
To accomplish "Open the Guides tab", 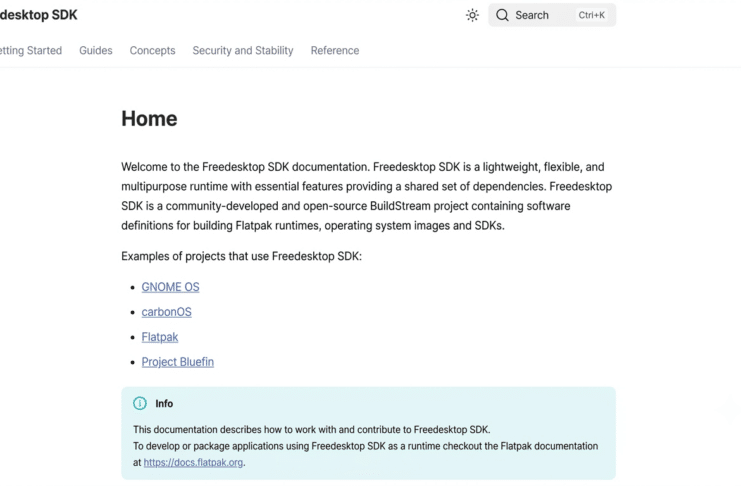I will [x=96, y=51].
